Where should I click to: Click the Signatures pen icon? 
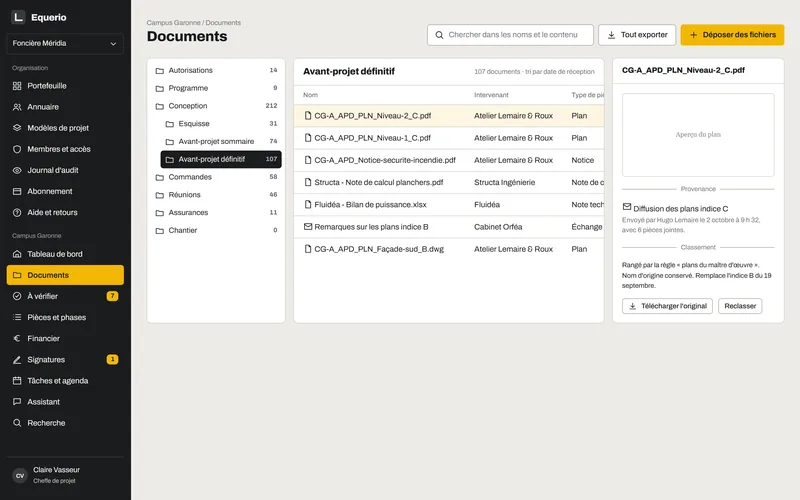(x=17, y=360)
